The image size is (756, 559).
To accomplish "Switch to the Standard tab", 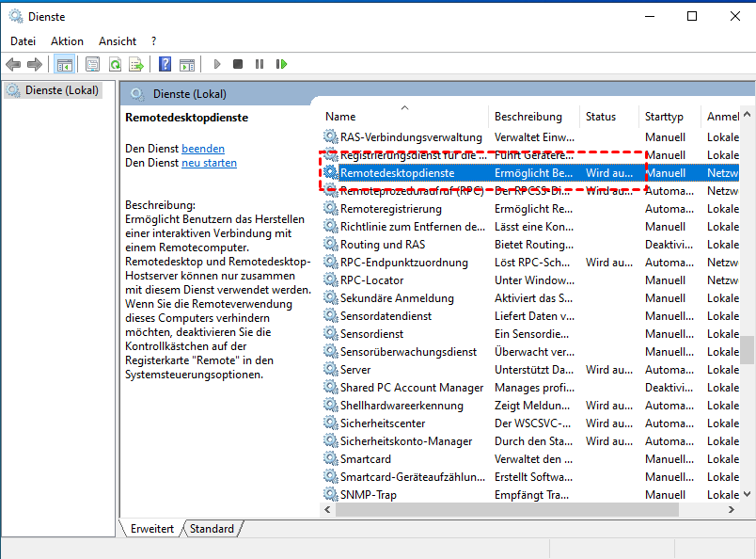I will coord(212,529).
